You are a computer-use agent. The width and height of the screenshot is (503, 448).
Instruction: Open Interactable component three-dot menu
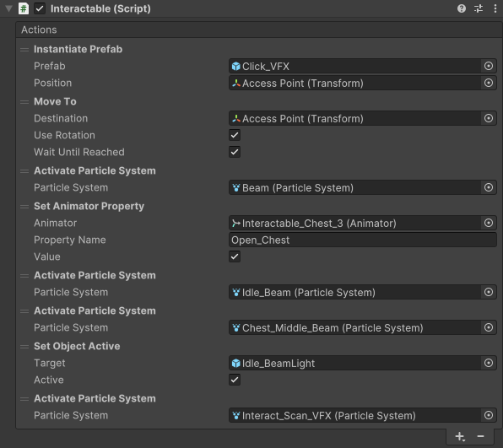[495, 8]
